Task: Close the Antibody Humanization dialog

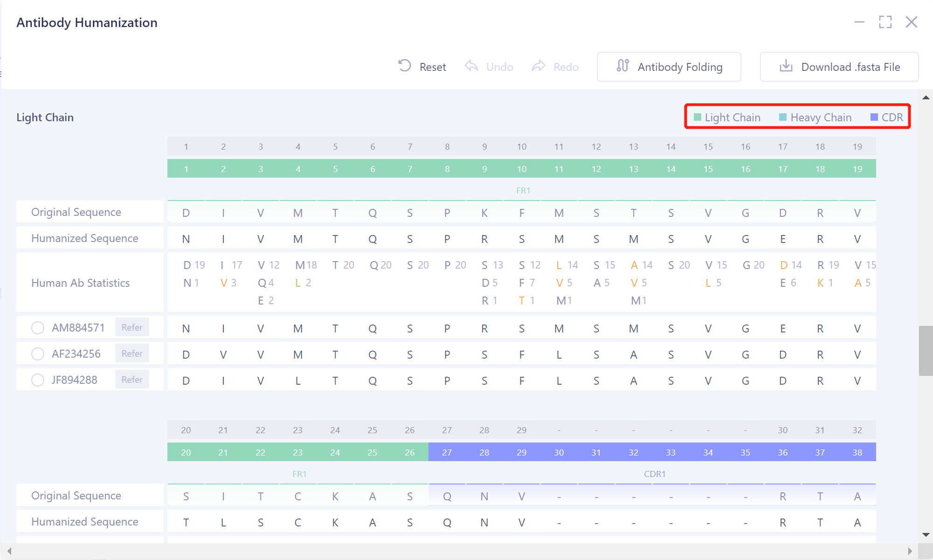Action: tap(912, 22)
